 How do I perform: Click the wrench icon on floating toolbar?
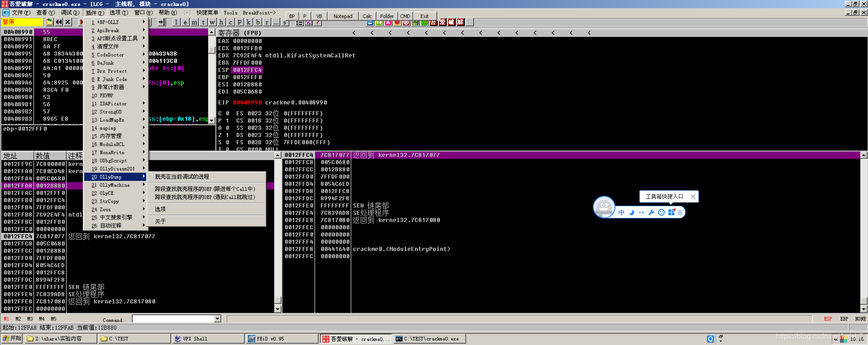(651, 213)
